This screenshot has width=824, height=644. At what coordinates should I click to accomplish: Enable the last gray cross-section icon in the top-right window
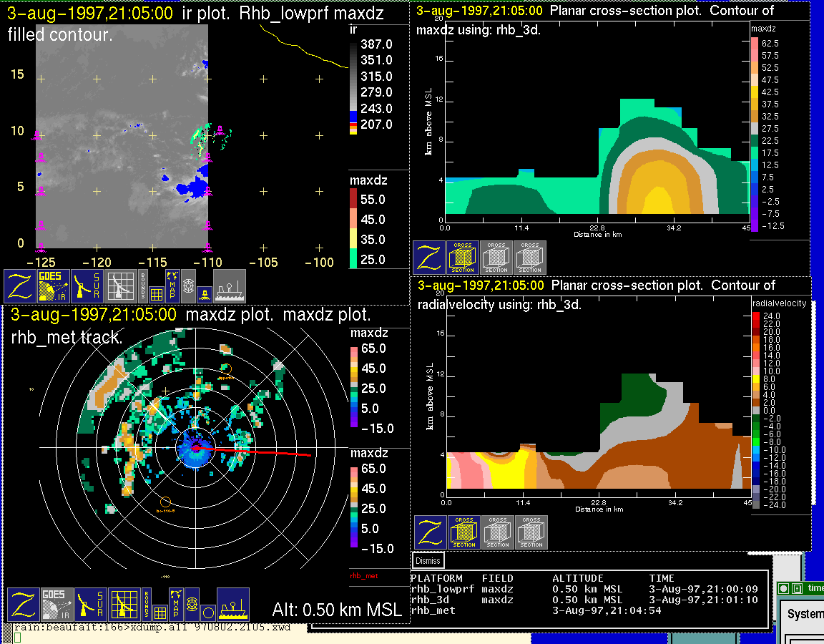tap(530, 258)
